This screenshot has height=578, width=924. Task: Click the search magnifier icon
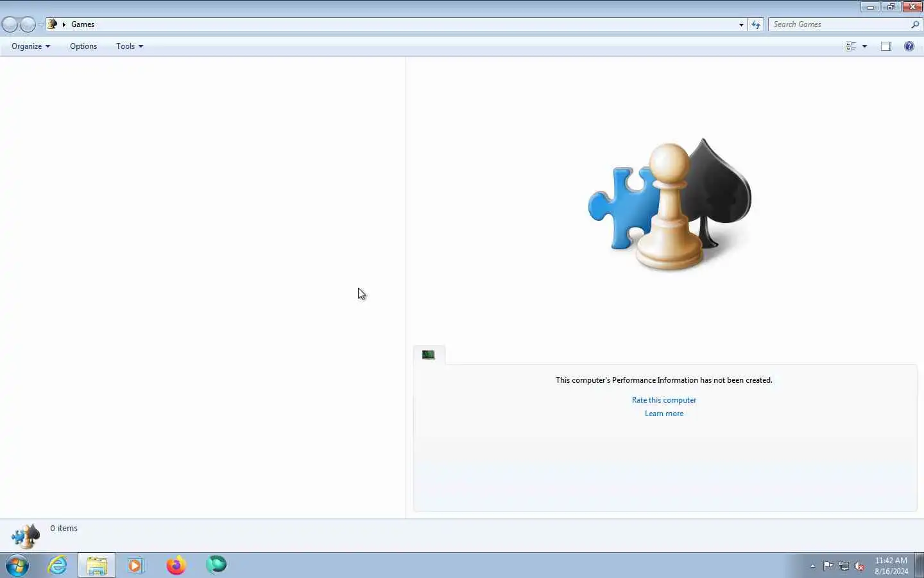point(915,24)
